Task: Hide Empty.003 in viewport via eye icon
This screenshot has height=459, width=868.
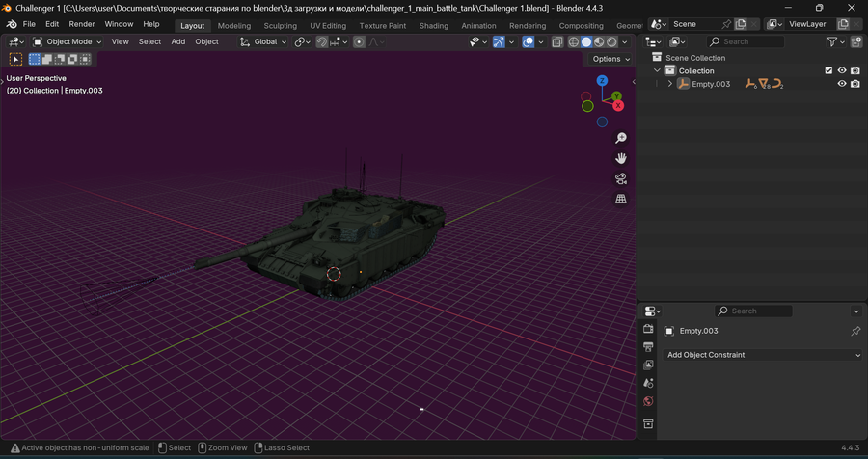Action: click(842, 84)
